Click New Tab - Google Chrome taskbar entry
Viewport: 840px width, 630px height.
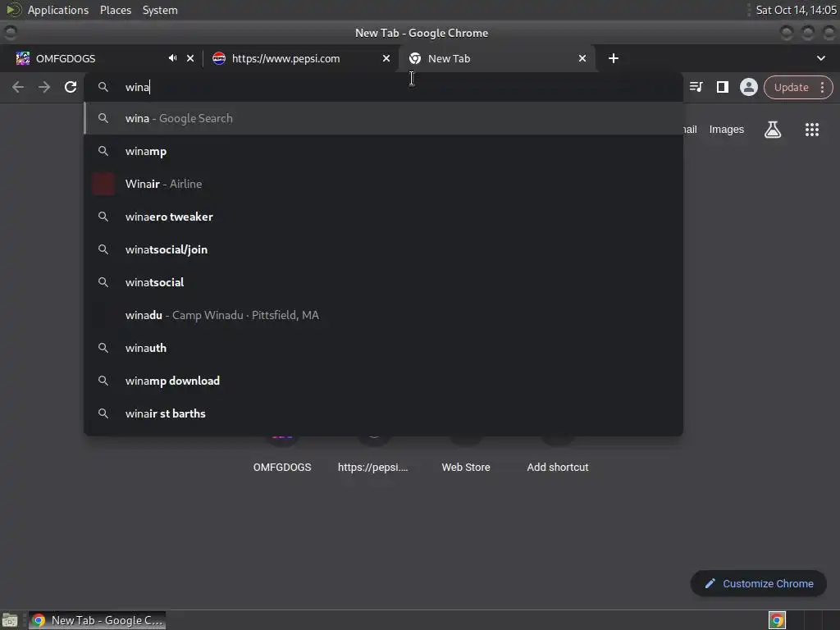click(98, 620)
